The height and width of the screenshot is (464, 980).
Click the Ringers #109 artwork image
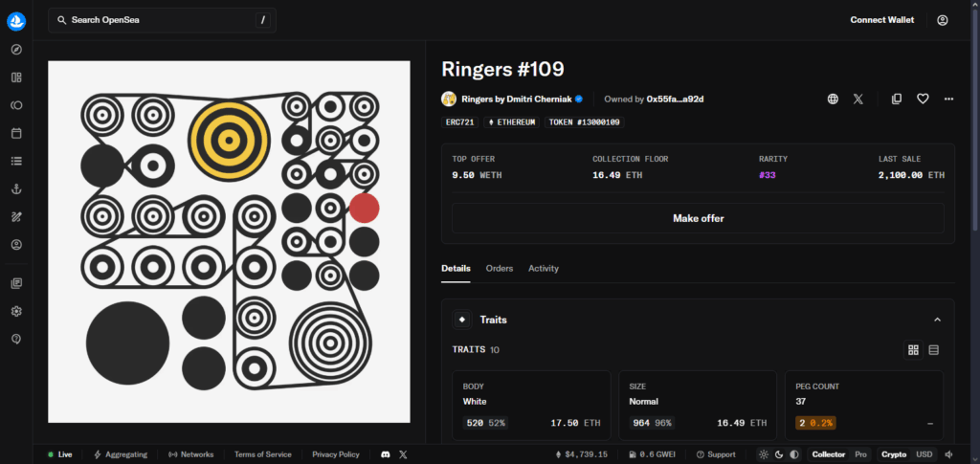(229, 242)
